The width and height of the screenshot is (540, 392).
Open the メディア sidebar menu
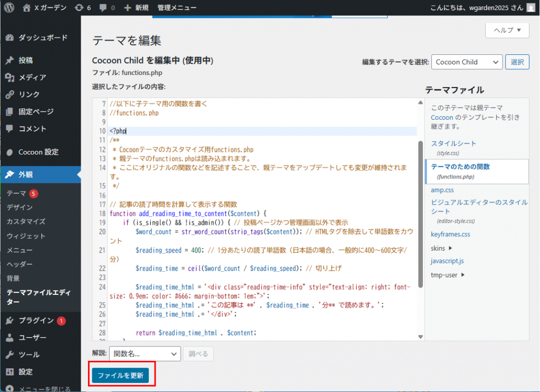(x=32, y=78)
